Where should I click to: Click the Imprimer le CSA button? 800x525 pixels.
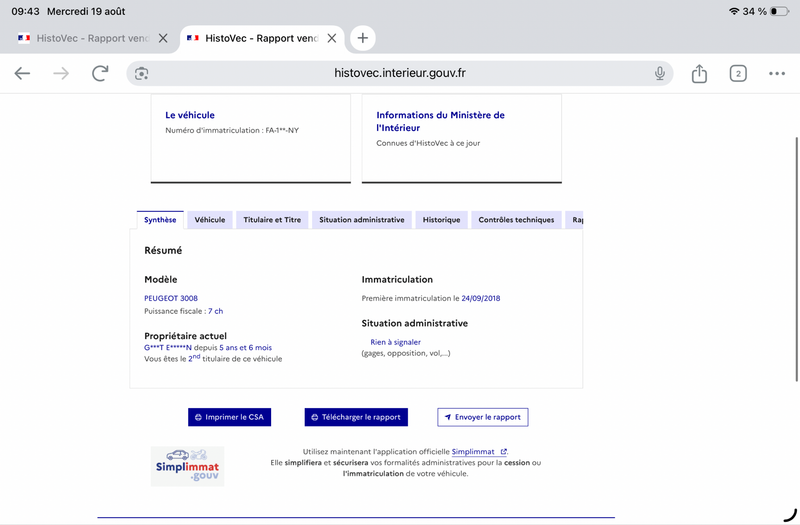click(230, 417)
